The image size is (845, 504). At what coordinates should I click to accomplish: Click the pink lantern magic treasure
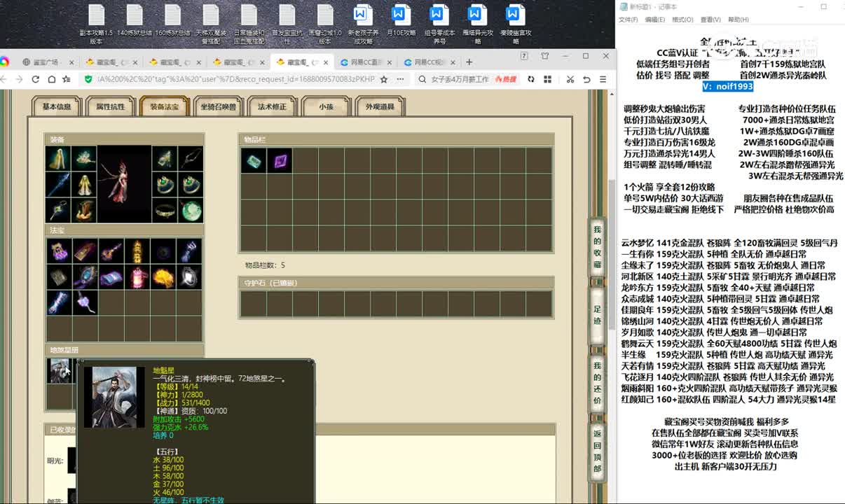click(137, 276)
